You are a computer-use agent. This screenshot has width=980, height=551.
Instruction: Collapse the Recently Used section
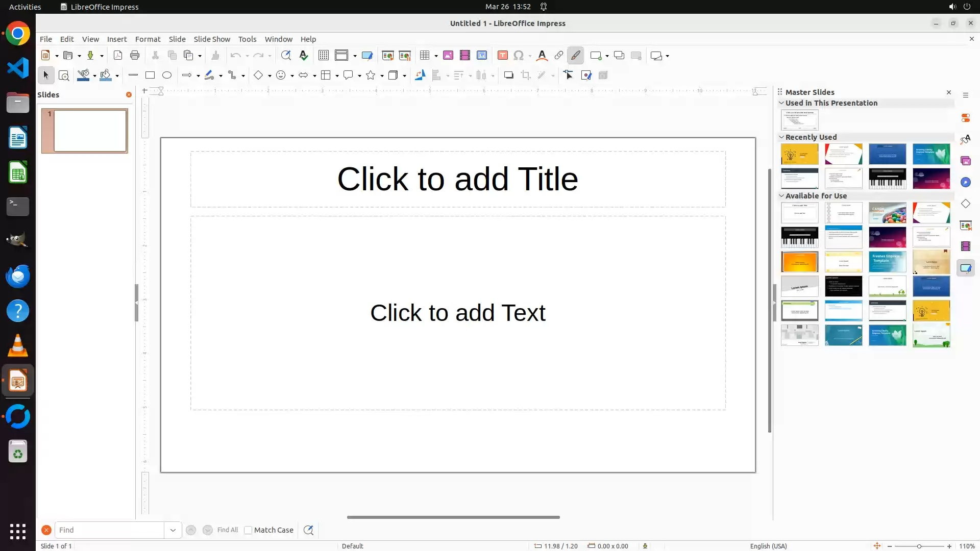pyautogui.click(x=781, y=137)
